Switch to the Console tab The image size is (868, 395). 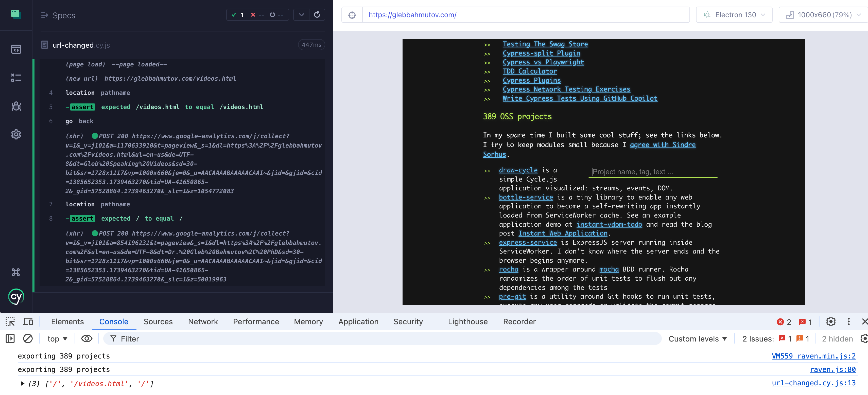[114, 321]
